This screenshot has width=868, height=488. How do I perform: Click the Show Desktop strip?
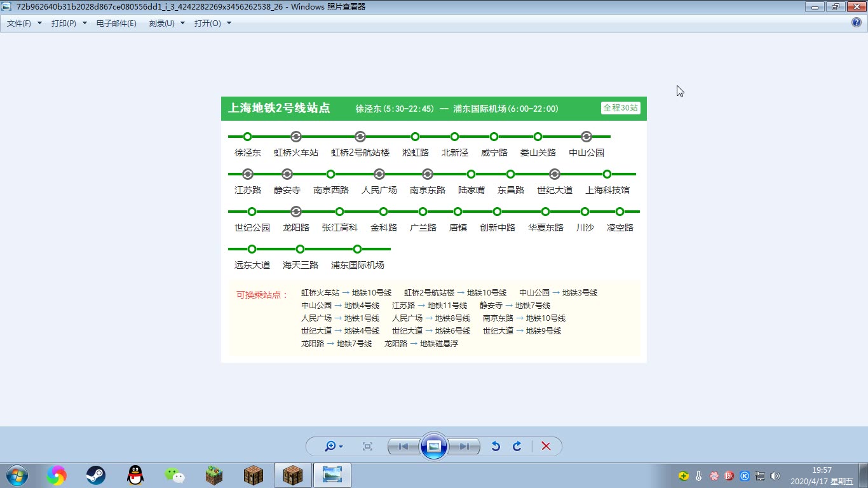click(x=863, y=475)
